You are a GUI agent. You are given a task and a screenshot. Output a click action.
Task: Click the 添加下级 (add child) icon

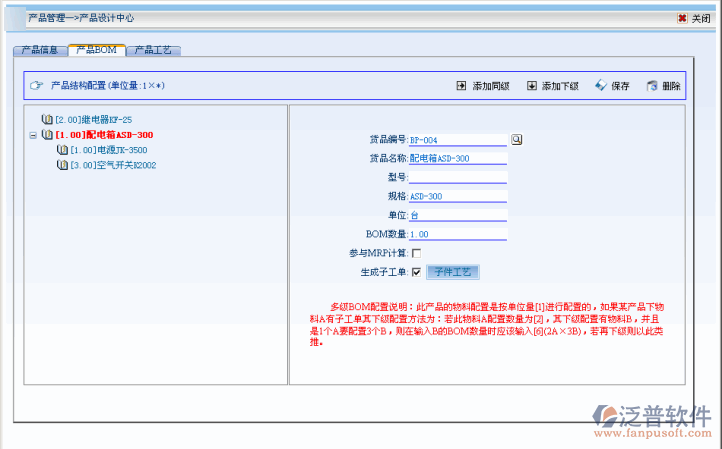532,86
